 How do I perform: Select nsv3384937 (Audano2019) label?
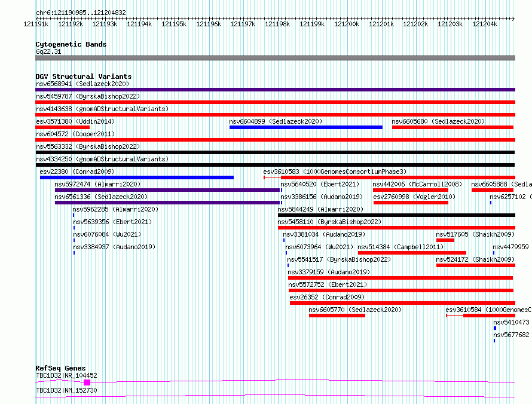[114, 247]
